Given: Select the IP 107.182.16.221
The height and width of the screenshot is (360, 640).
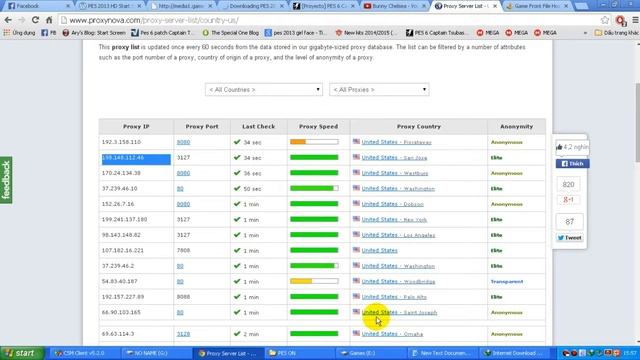Looking at the screenshot, I should point(122,250).
